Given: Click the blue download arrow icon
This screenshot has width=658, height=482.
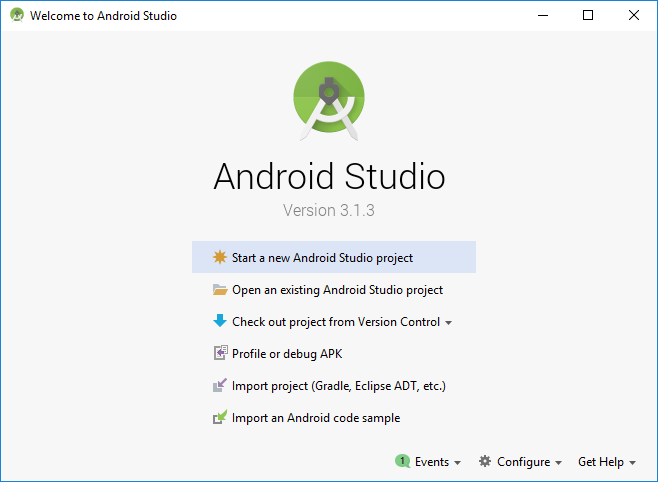Looking at the screenshot, I should [x=220, y=321].
